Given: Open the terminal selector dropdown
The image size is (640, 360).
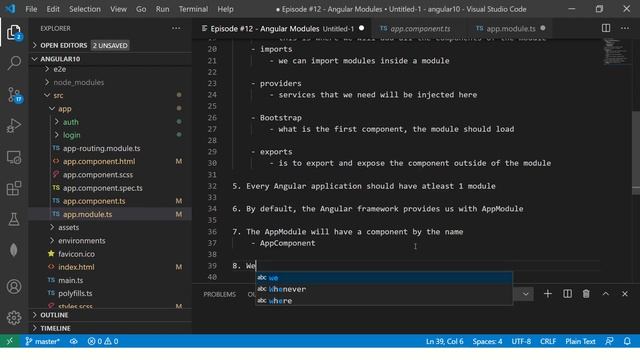Looking at the screenshot, I should (x=525, y=294).
